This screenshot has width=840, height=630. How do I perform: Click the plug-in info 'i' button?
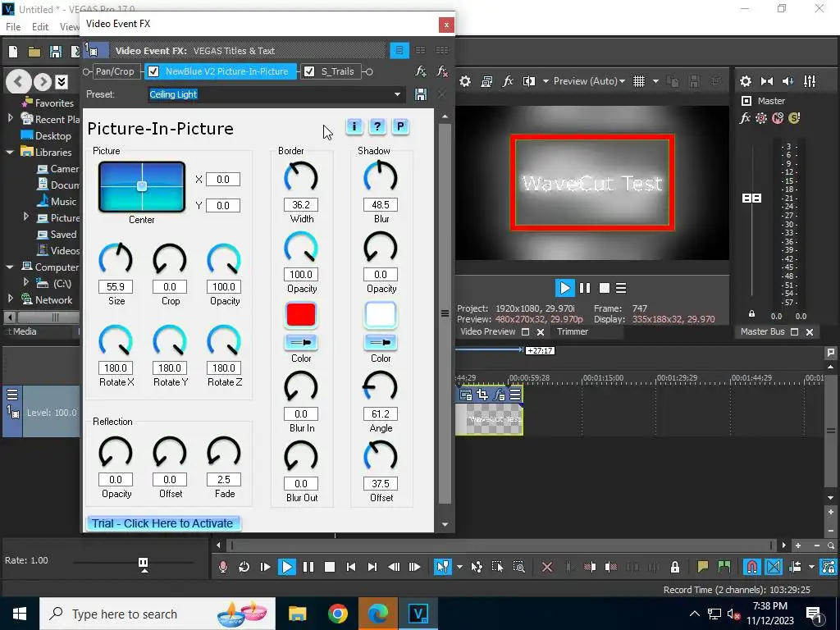pyautogui.click(x=354, y=126)
